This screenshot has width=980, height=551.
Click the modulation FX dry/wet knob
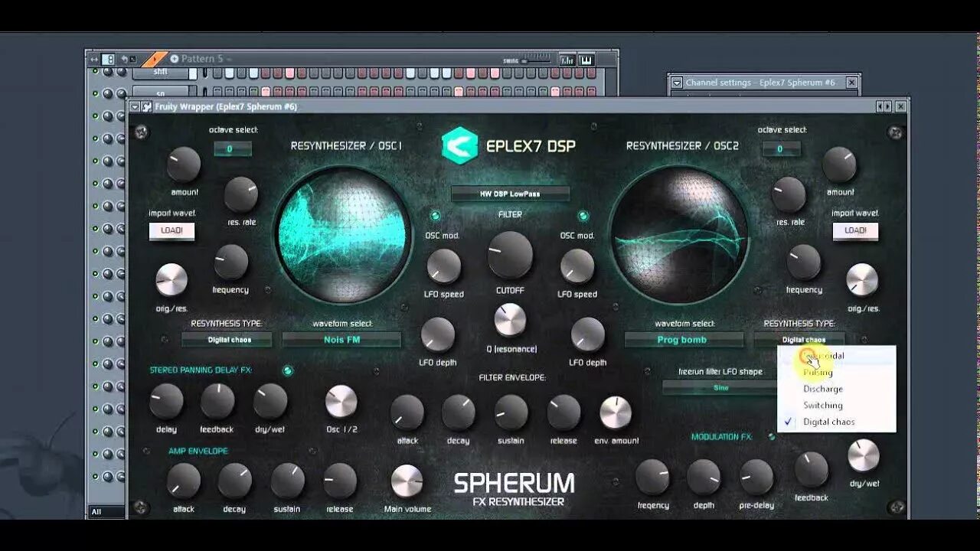pos(864,455)
